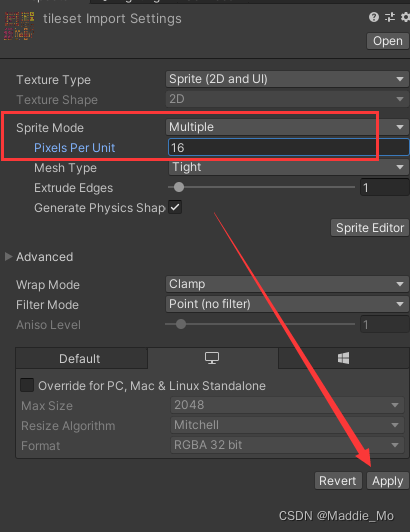This screenshot has width=410, height=532.
Task: Click the Wrap Mode label
Action: click(48, 285)
